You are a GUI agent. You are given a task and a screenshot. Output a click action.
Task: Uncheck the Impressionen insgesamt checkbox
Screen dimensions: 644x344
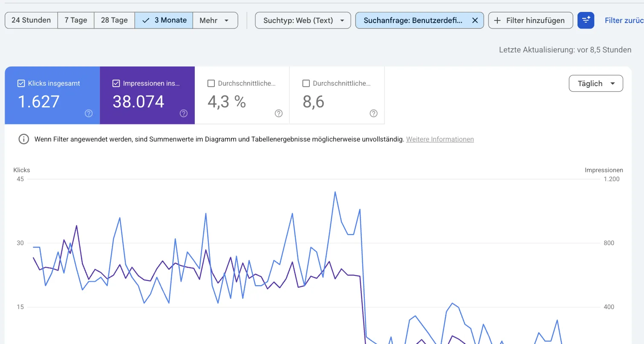click(116, 84)
